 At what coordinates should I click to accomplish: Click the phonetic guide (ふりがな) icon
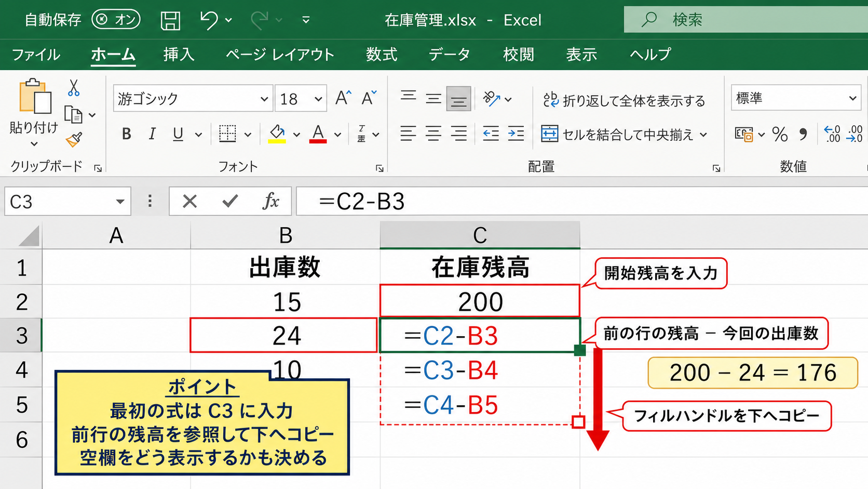point(362,134)
